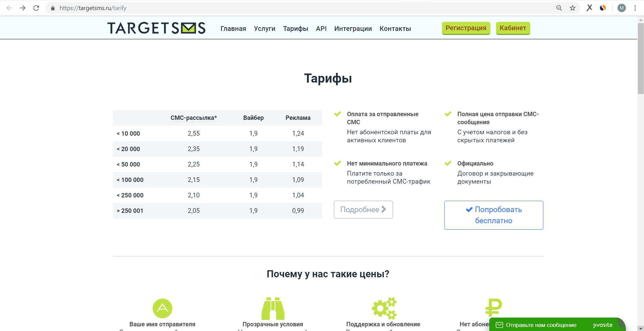
Task: Click checkmark beside 'Официально'
Action: coord(448,163)
